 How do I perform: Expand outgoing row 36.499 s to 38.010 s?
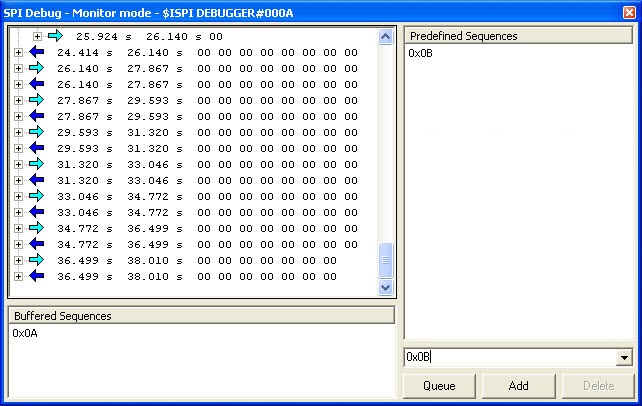click(x=18, y=260)
